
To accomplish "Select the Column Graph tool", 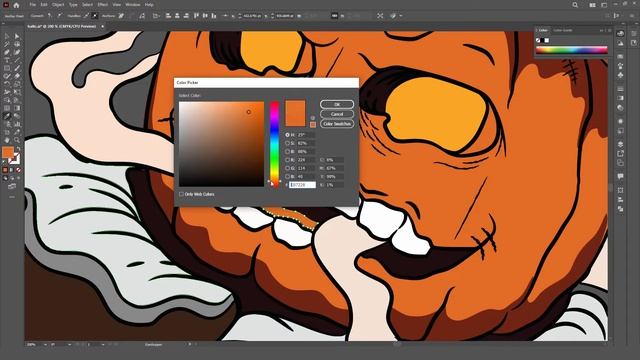I will click(17, 124).
